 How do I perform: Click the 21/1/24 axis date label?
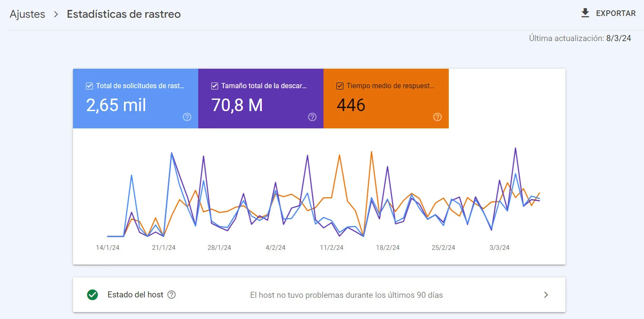pos(164,248)
